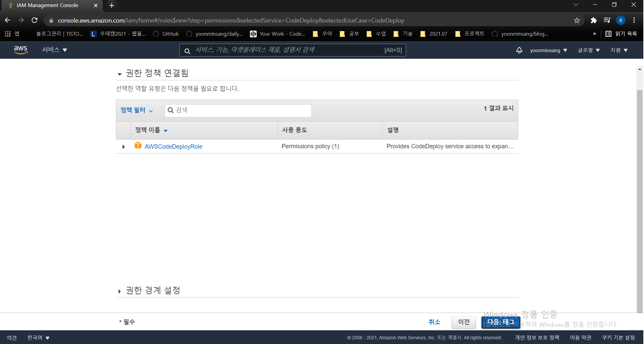The image size is (644, 344).
Task: Open the yoonminsang/daily bookmark
Action: coord(214,34)
